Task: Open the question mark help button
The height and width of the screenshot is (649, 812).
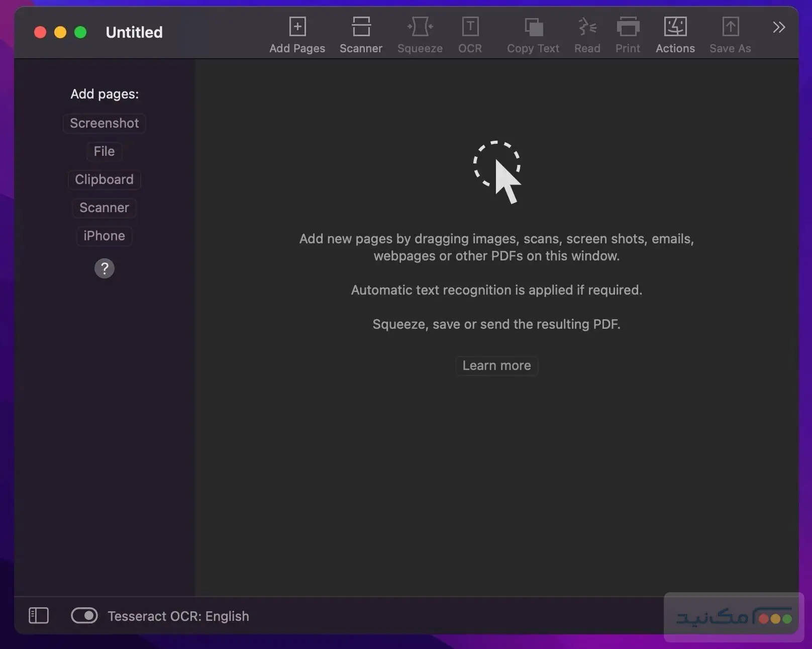Action: (105, 268)
